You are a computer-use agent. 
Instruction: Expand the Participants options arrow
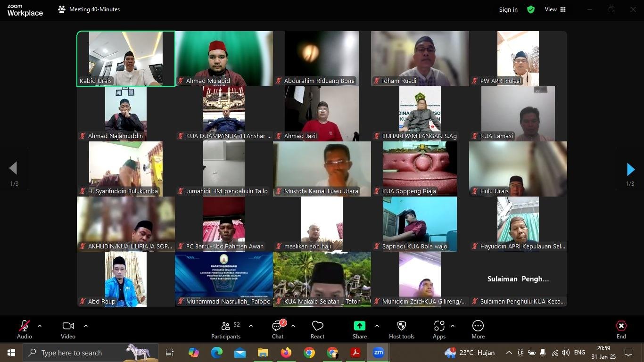point(251,326)
